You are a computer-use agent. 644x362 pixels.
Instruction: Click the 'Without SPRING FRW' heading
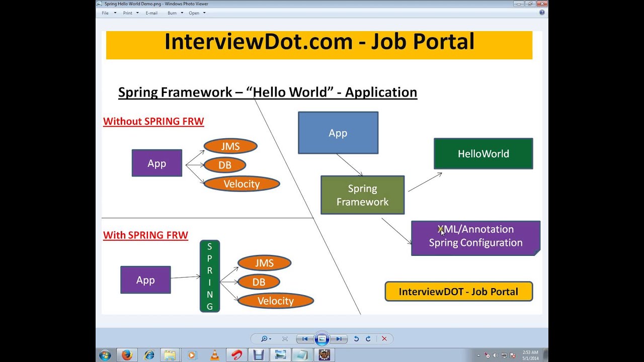point(153,121)
